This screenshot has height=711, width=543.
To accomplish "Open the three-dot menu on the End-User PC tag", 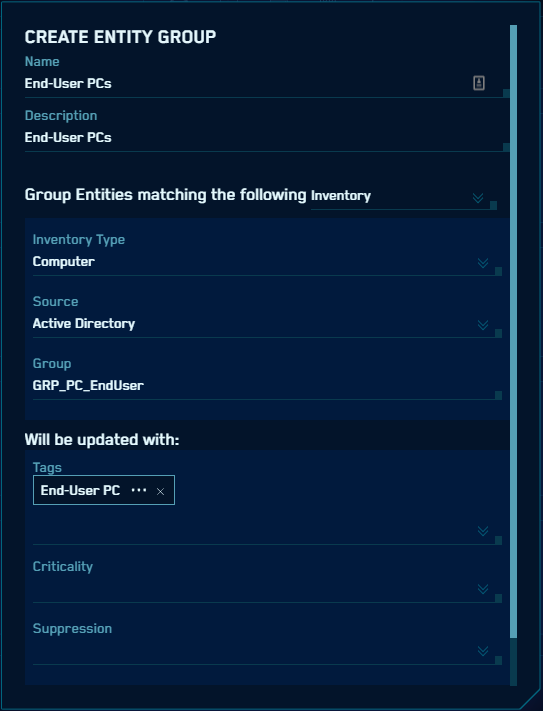I will click(x=139, y=490).
